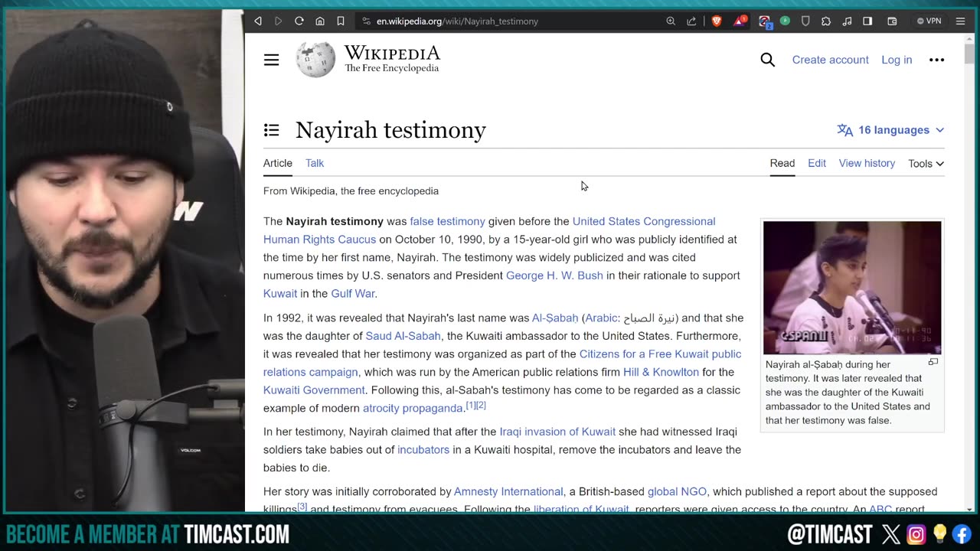Open the zoom magnifier icon in address bar

pos(671,21)
